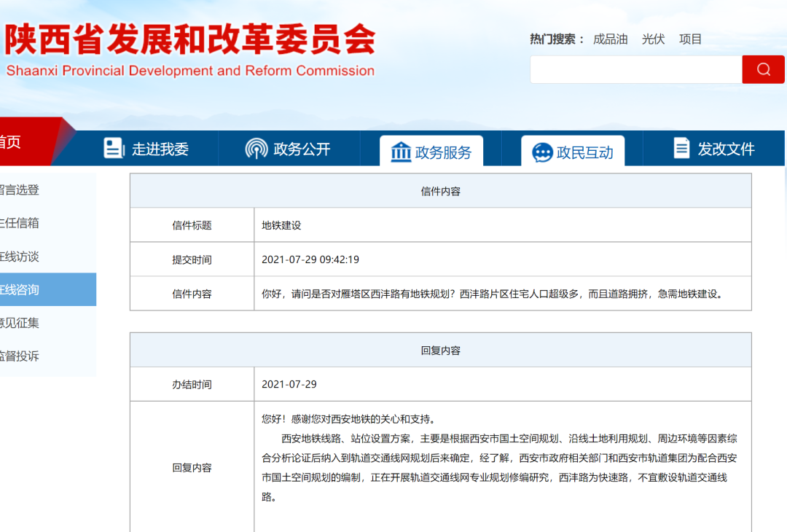Click the 发改文件 document page icon
Image resolution: width=787 pixels, height=532 pixels.
coord(681,149)
